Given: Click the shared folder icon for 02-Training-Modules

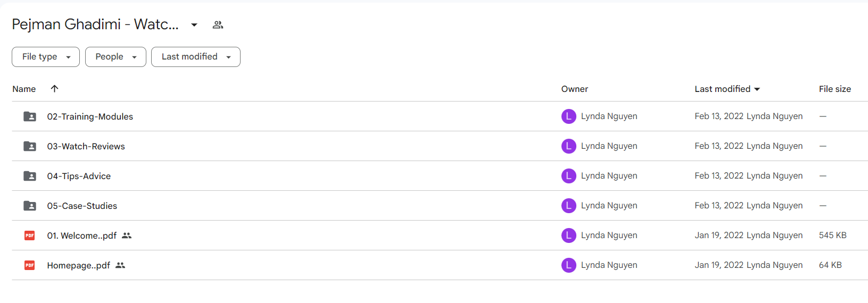Looking at the screenshot, I should tap(30, 116).
